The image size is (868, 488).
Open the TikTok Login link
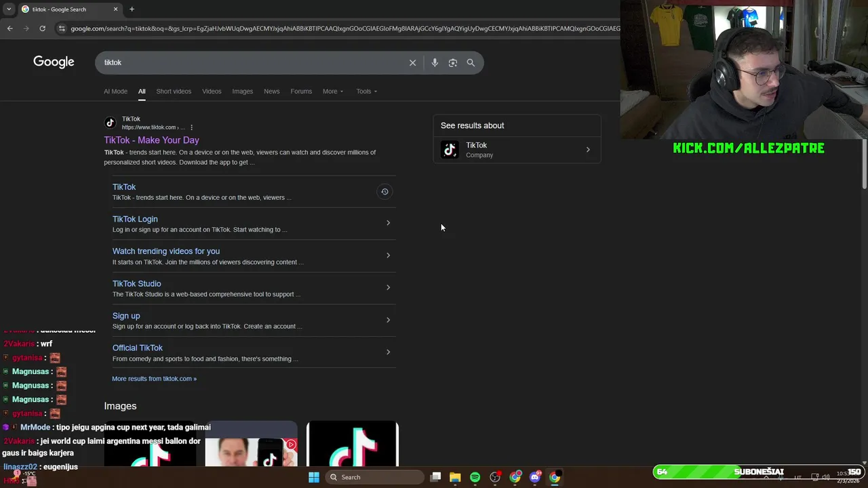click(x=135, y=219)
